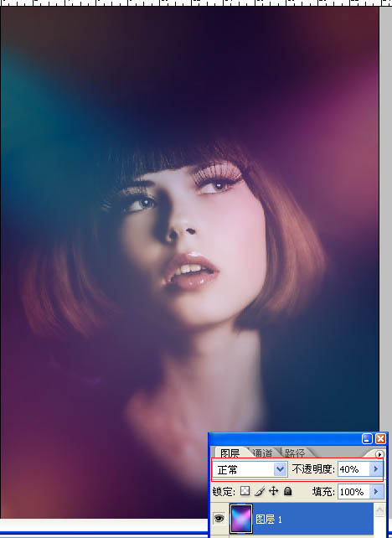Viewport: 392px width, 538px height.
Task: Click the 100% fill value field
Action: click(x=354, y=492)
